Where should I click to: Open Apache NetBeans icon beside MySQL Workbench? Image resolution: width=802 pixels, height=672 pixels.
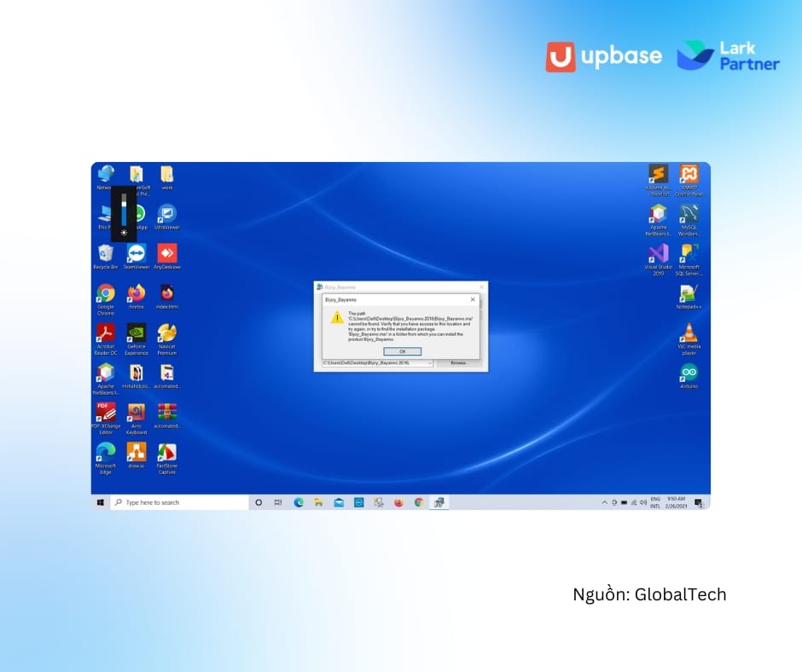(659, 220)
